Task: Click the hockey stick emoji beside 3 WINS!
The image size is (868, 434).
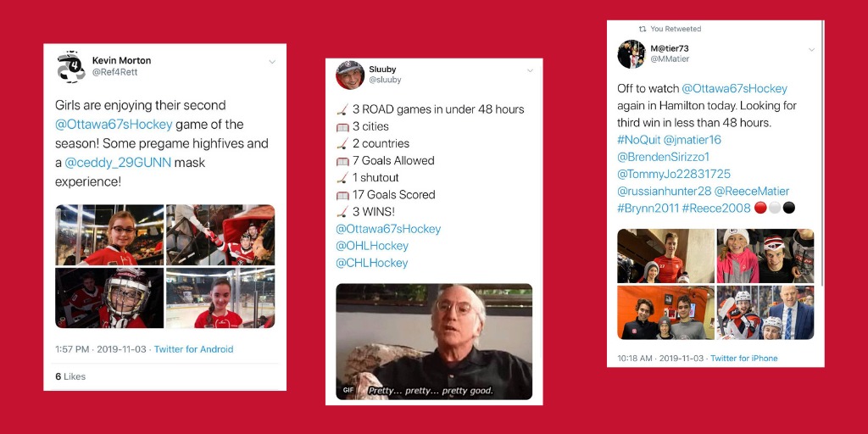Action: point(342,211)
